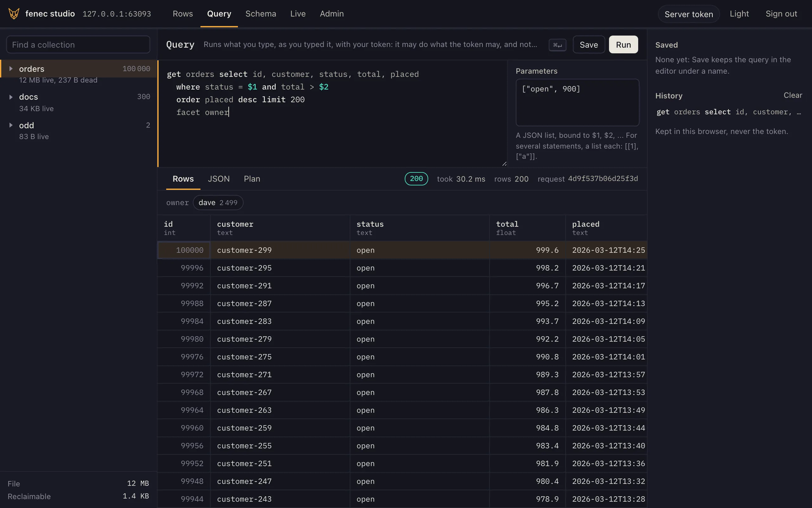Viewport: 812px width, 508px height.
Task: Switch to the Light theme
Action: click(739, 14)
